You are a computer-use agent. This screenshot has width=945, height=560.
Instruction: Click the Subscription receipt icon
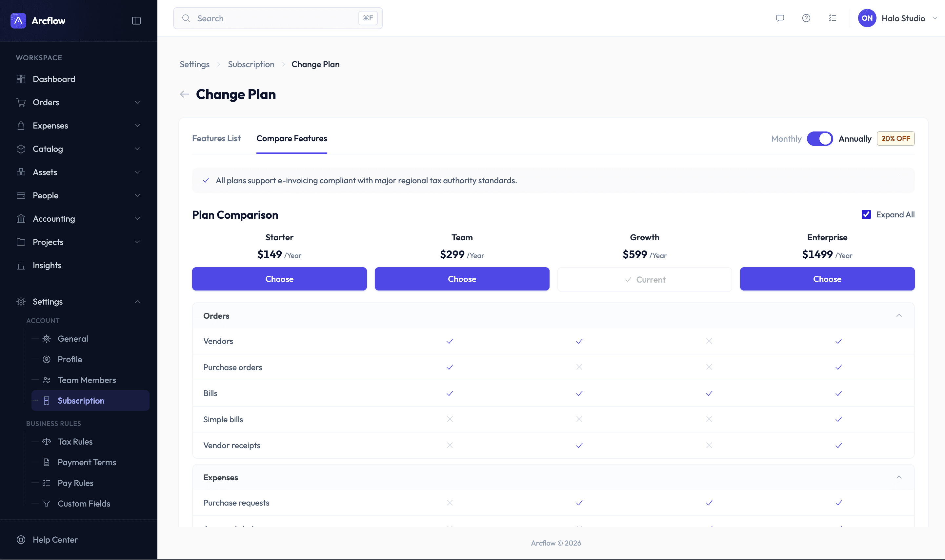click(47, 401)
